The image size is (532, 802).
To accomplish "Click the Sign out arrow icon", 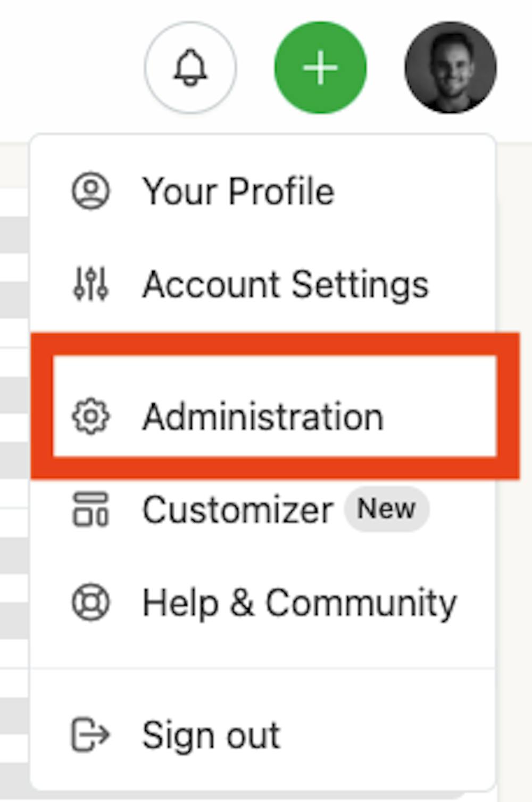I will tap(90, 735).
